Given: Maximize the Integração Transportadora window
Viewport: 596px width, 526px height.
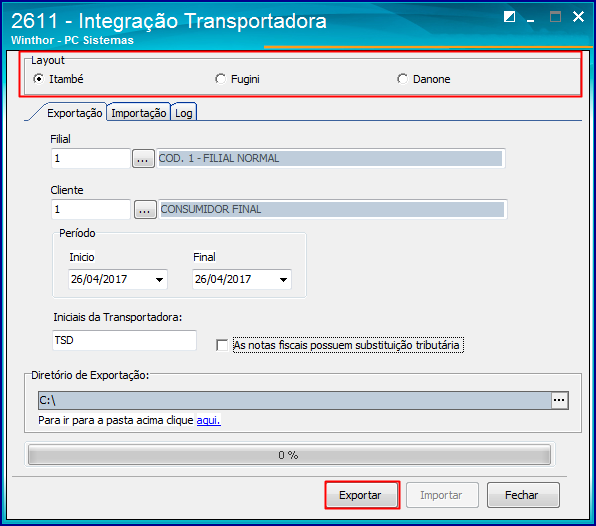Looking at the screenshot, I should tap(555, 17).
